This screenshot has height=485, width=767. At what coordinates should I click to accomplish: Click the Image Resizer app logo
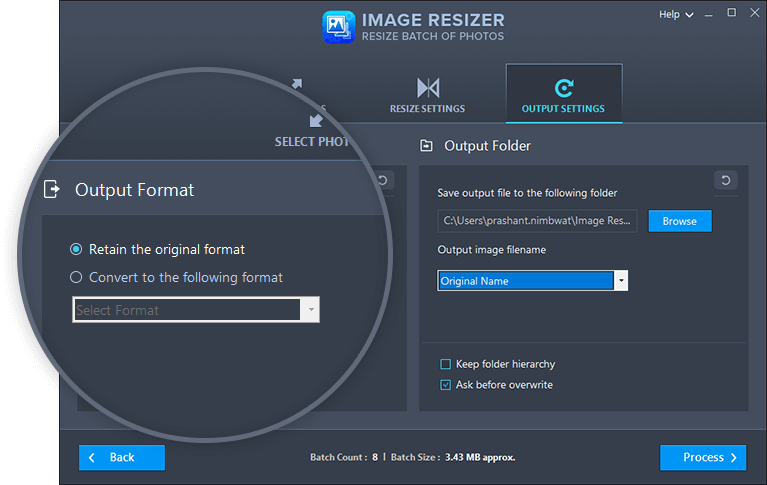[x=338, y=27]
